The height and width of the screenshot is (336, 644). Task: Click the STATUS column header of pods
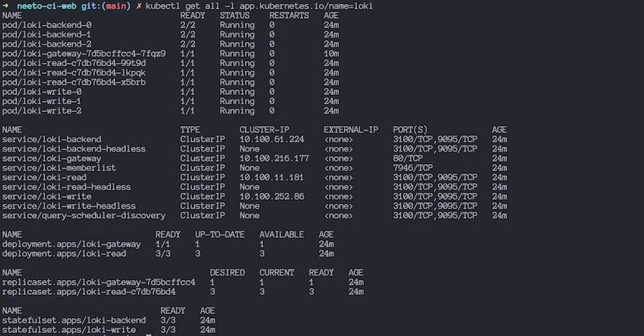235,16
